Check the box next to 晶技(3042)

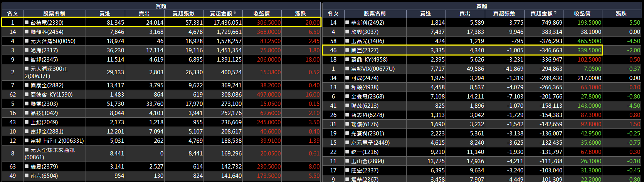point(27,113)
